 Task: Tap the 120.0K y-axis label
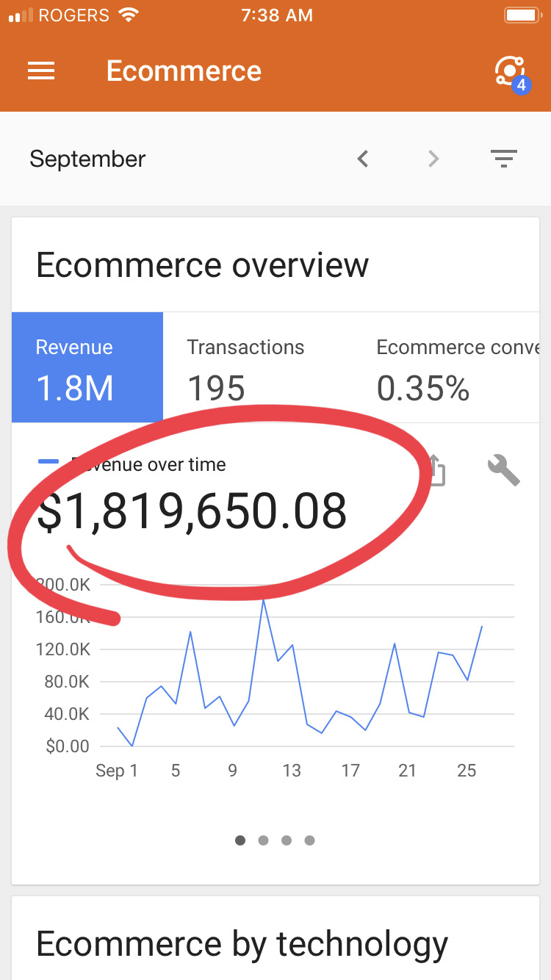point(62,649)
